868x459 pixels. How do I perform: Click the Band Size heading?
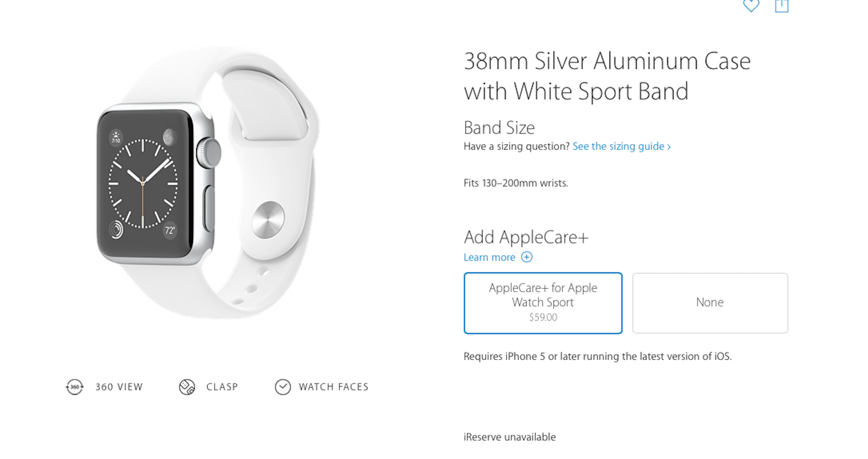coord(499,128)
